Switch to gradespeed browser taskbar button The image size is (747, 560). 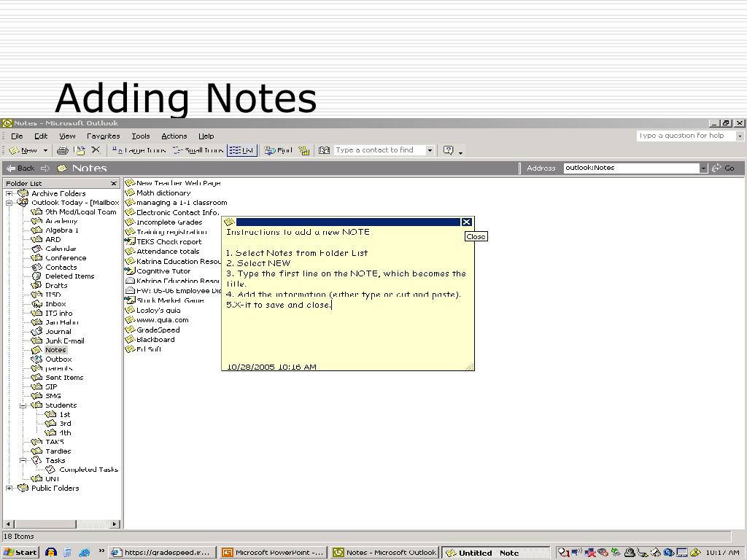(162, 553)
